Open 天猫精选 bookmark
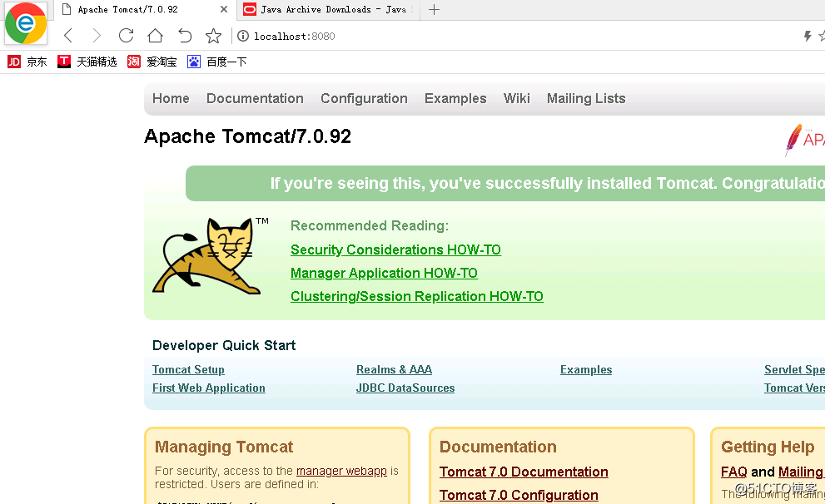 point(87,62)
